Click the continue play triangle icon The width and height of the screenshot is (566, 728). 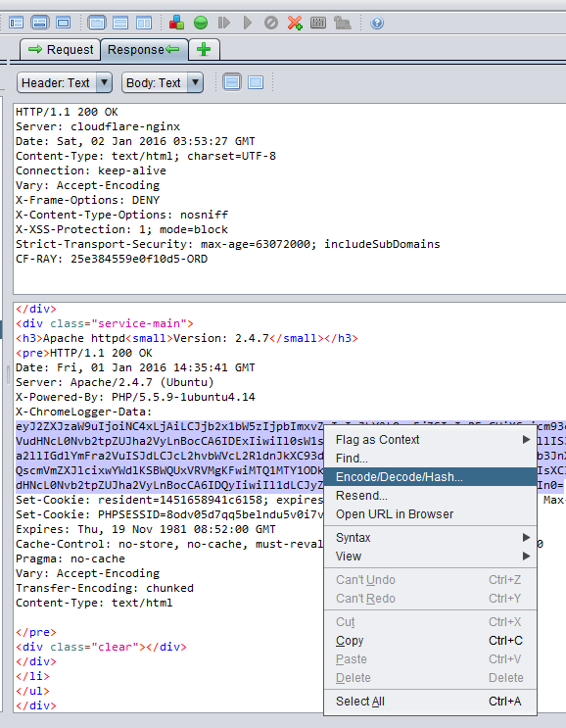(248, 23)
